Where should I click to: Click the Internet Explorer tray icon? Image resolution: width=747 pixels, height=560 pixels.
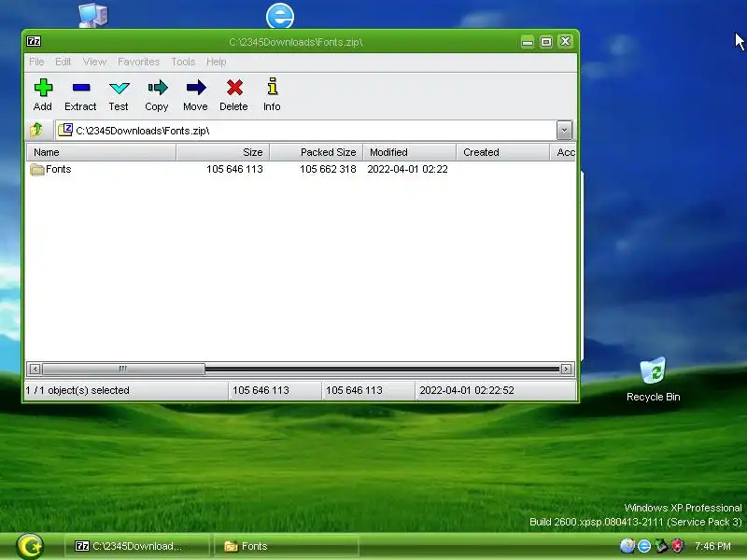click(x=644, y=546)
